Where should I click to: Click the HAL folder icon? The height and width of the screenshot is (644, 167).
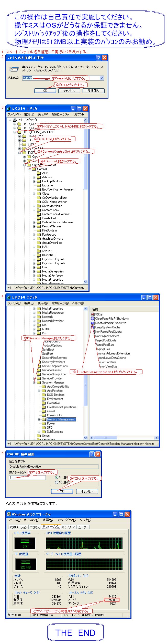(x=39, y=247)
